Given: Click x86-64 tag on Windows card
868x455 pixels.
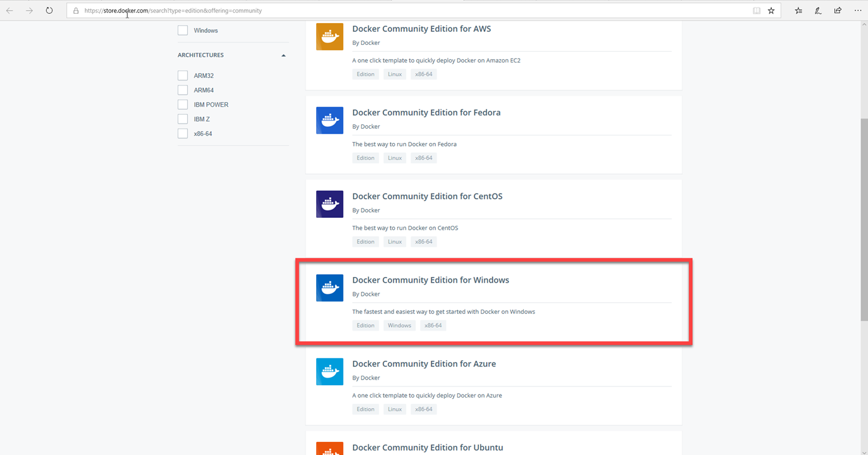Looking at the screenshot, I should tap(433, 325).
